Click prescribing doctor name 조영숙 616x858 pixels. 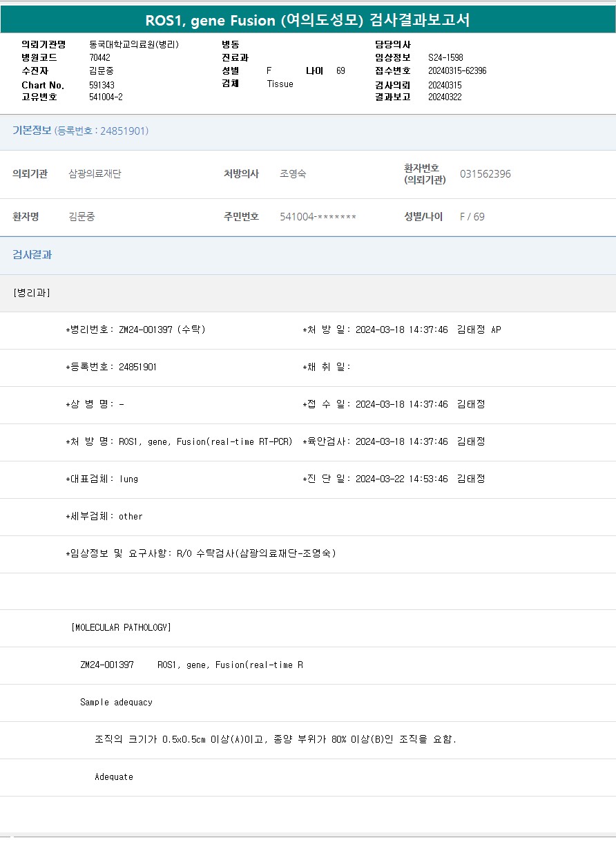pyautogui.click(x=293, y=174)
